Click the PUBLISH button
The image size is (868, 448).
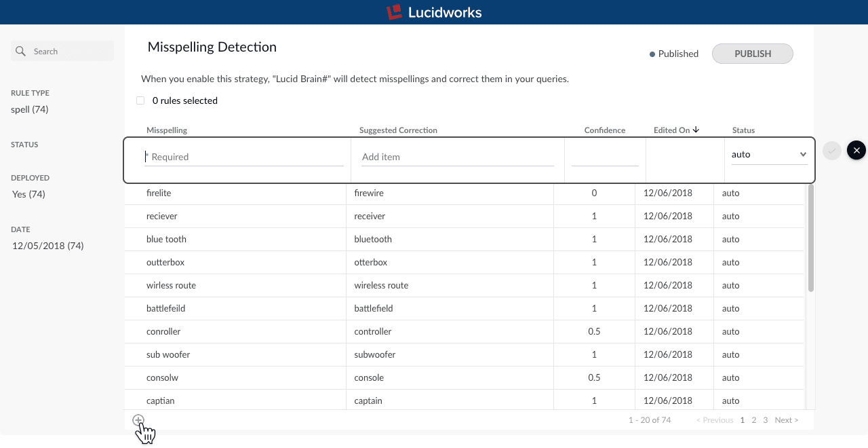pyautogui.click(x=753, y=54)
